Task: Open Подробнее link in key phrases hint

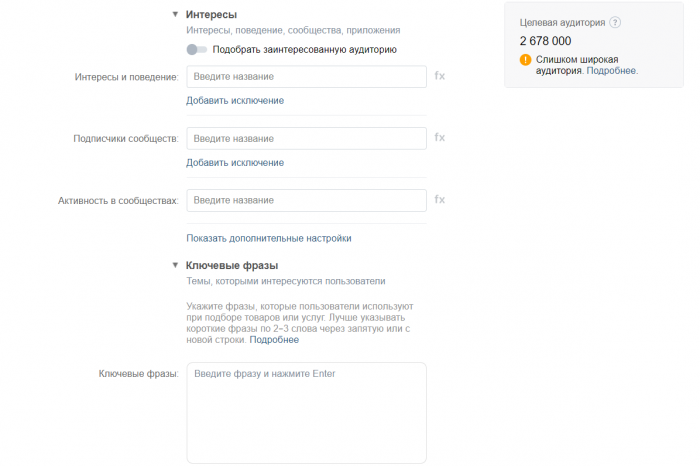Action: (274, 340)
